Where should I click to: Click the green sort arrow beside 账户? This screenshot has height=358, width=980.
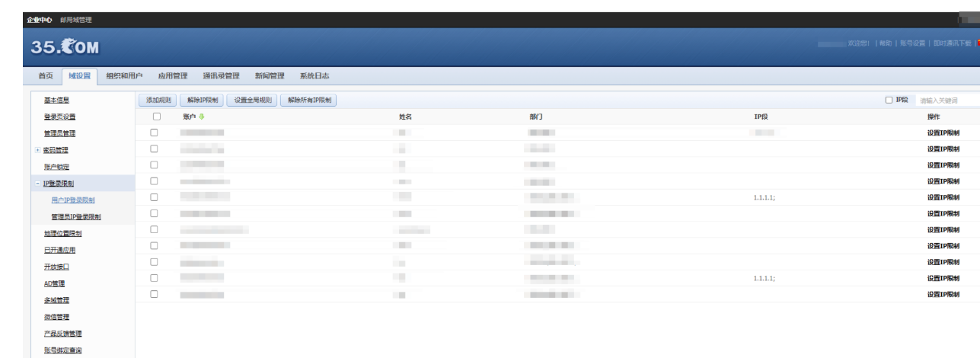click(203, 117)
